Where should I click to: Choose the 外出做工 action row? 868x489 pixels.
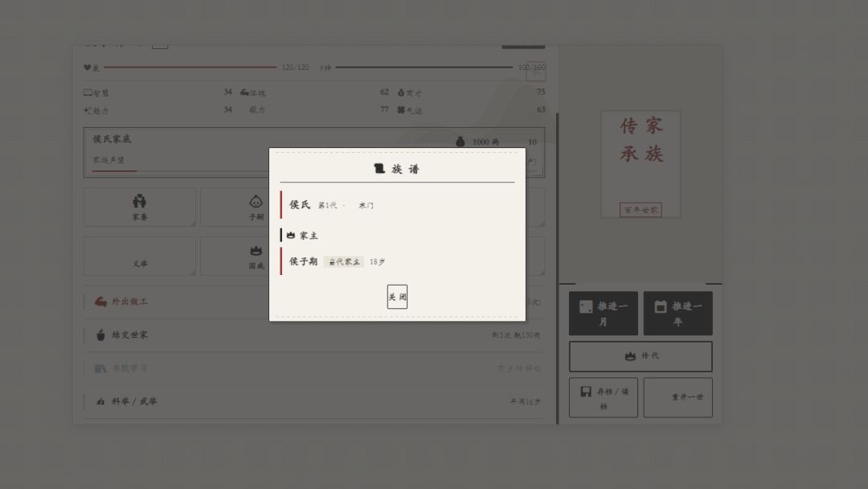314,302
